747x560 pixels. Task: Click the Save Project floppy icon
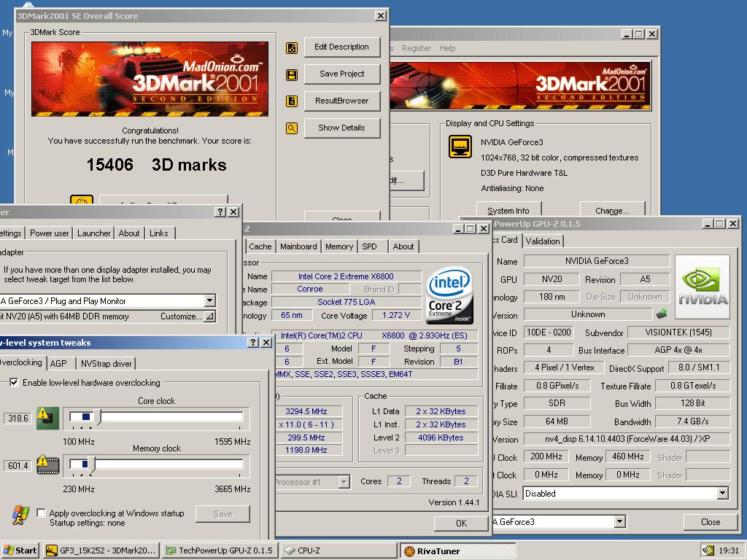292,75
